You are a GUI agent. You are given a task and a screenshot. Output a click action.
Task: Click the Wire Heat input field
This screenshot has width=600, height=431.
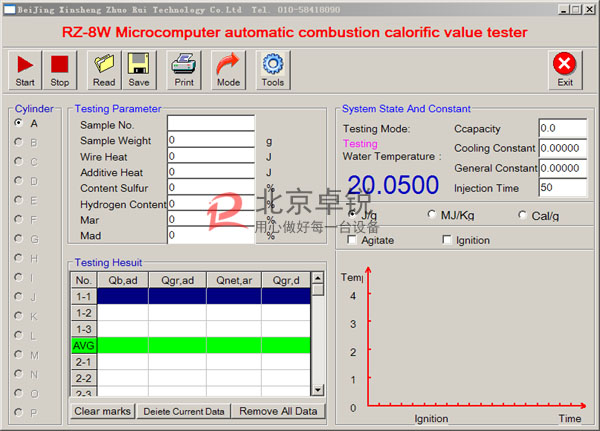pyautogui.click(x=211, y=155)
